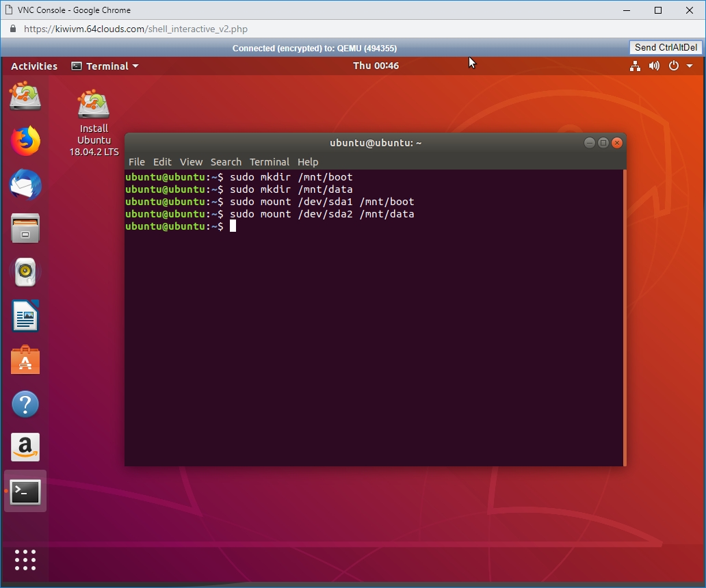This screenshot has width=706, height=588.
Task: Click the Terminal icon in dock
Action: [x=25, y=492]
